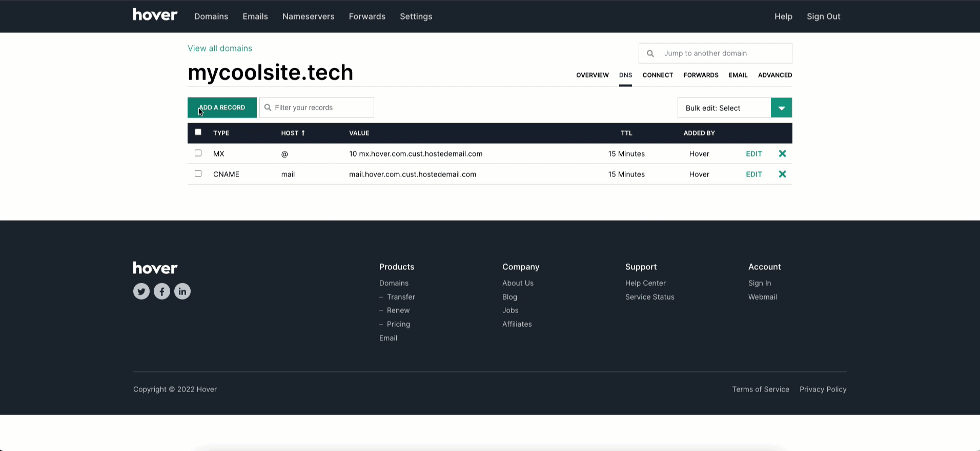Image resolution: width=980 pixels, height=451 pixels.
Task: Open Service Status footer link
Action: click(x=649, y=297)
